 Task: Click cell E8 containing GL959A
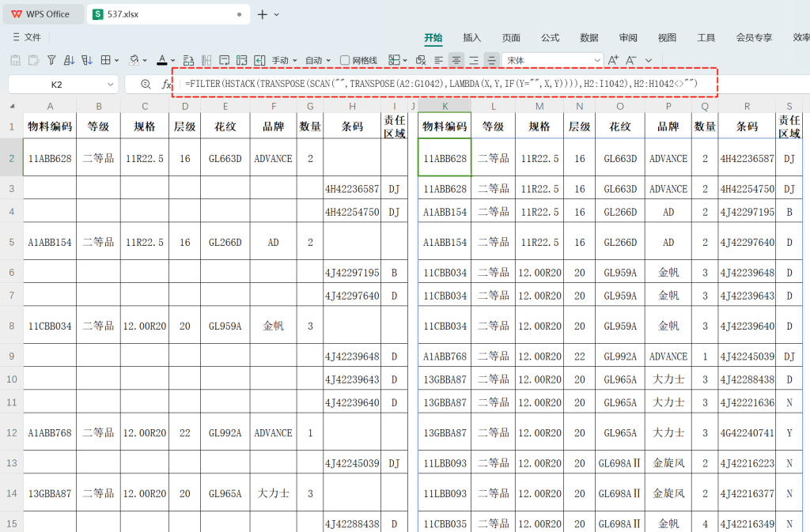pyautogui.click(x=225, y=326)
